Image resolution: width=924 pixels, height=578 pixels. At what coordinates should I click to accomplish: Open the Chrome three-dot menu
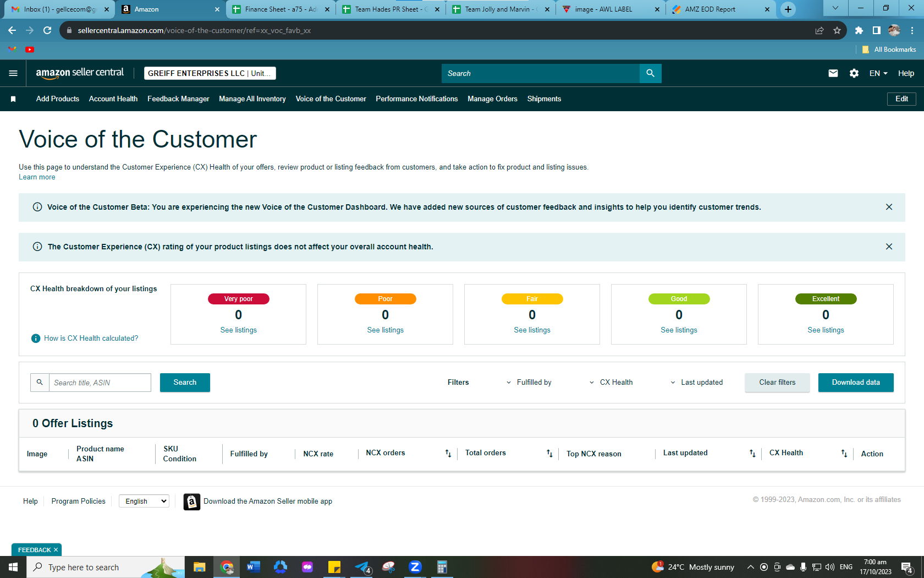(x=912, y=30)
